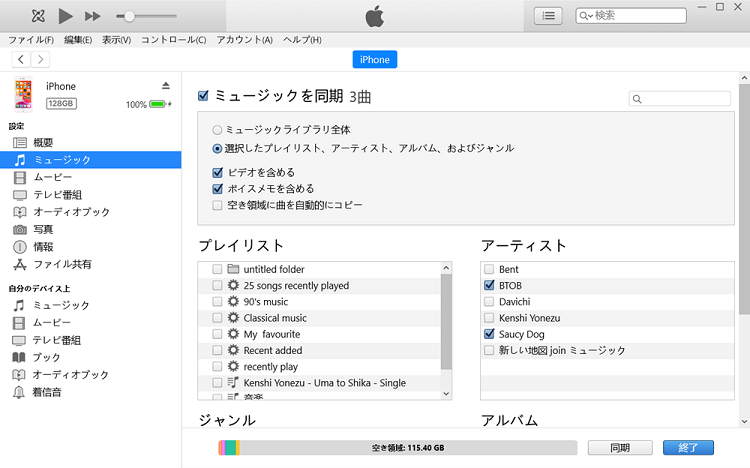The height and width of the screenshot is (468, 750).
Task: Click the 検索 search field
Action: coord(631,16)
